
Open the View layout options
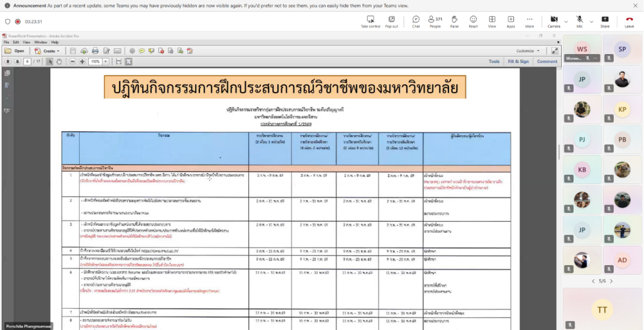coord(492,21)
